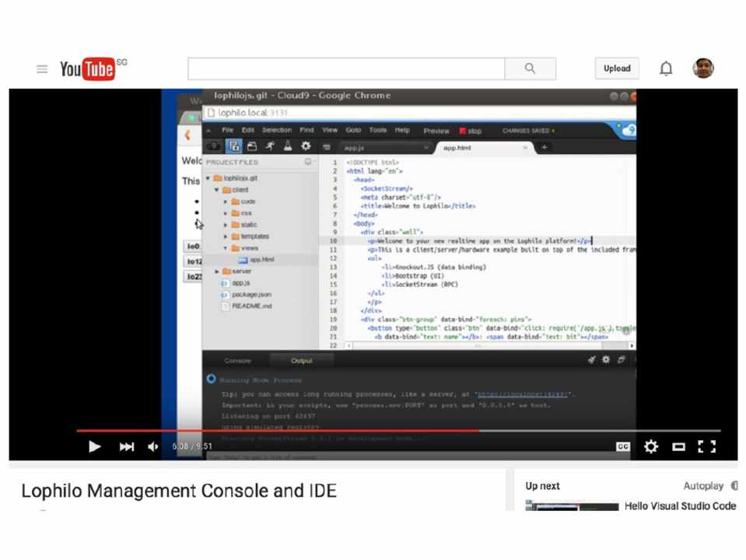746x560 pixels.
Task: Switch to theater mode view
Action: pyautogui.click(x=678, y=446)
